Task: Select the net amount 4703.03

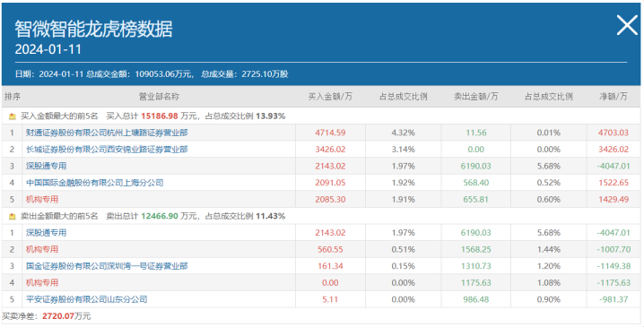Action: coord(614,133)
